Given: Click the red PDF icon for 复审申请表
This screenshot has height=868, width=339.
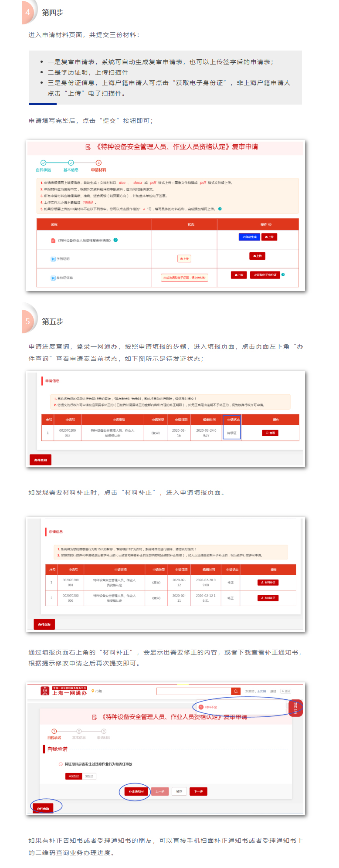Looking at the screenshot, I should coord(53,241).
